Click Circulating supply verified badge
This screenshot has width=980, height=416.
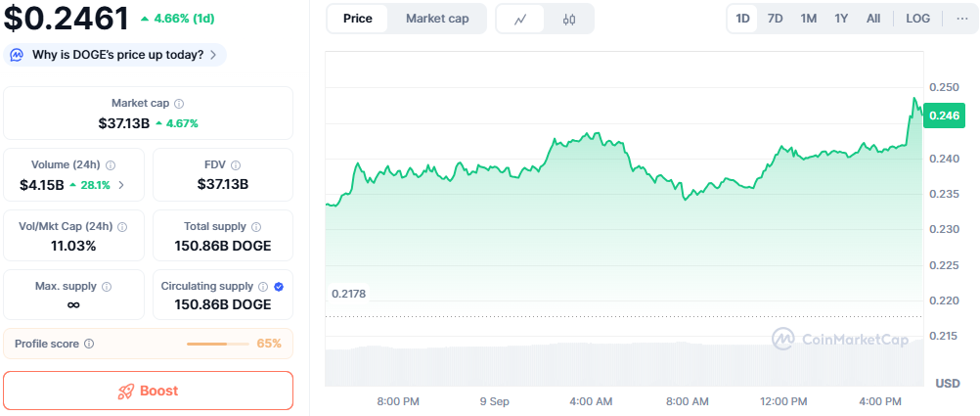(279, 287)
